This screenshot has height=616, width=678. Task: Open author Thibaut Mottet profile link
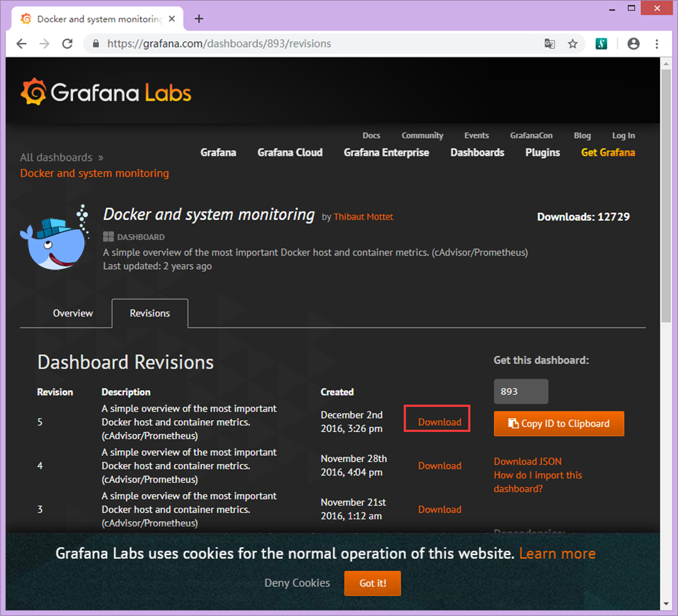click(363, 217)
